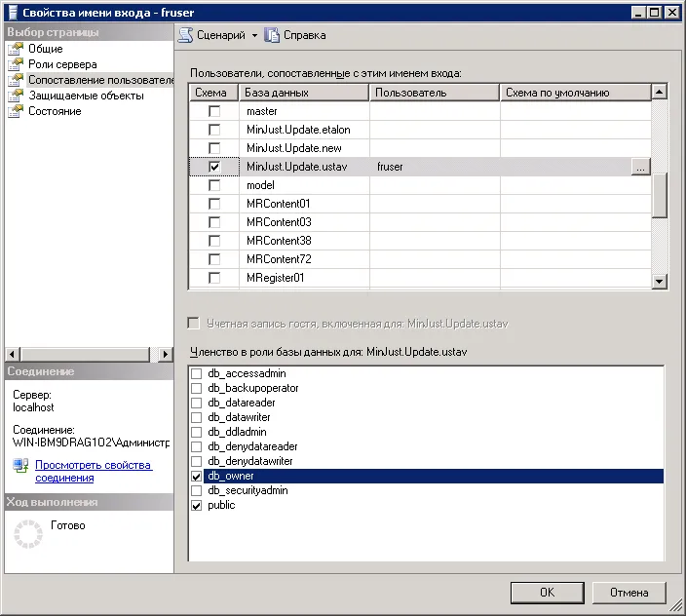Image resolution: width=686 pixels, height=616 pixels.
Task: Check the MinJust.Update.etalon checkbox
Action: (x=214, y=130)
